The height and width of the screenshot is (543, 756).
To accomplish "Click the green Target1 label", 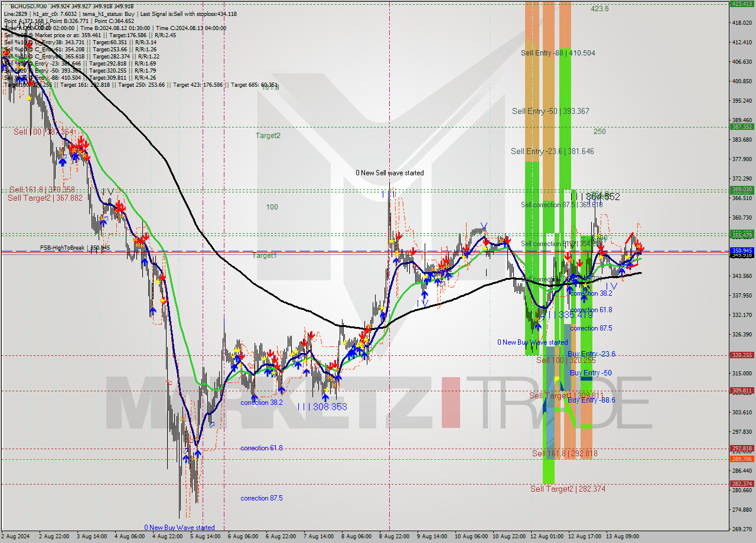I will tap(265, 256).
